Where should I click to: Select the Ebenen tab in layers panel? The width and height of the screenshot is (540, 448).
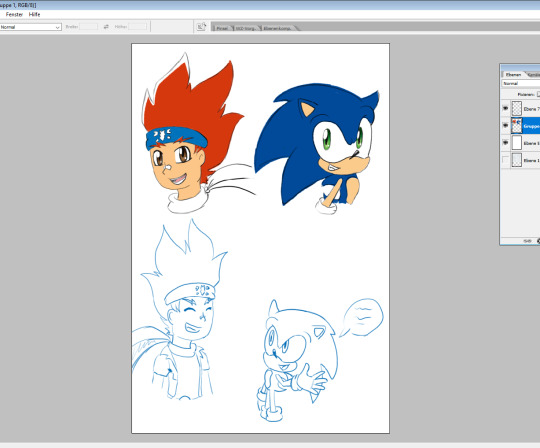pyautogui.click(x=513, y=75)
